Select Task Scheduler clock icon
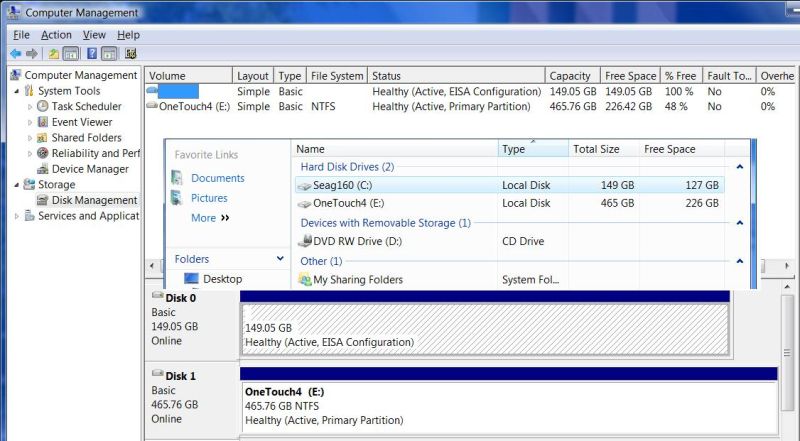800x441 pixels. point(43,106)
